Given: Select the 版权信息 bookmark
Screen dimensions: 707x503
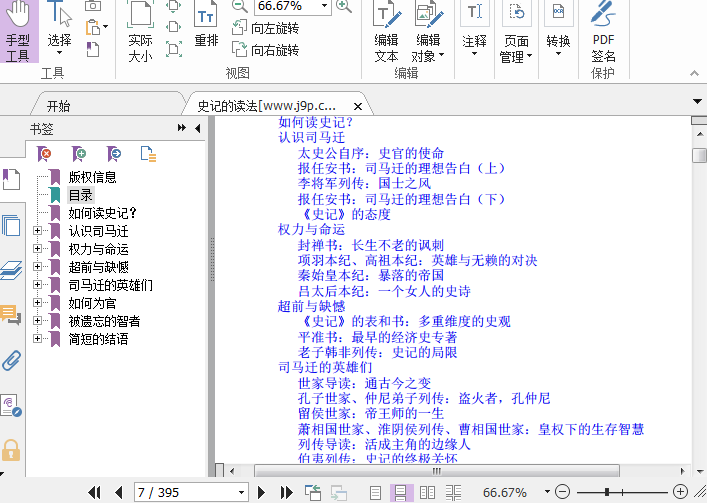Looking at the screenshot, I should click(92, 177).
